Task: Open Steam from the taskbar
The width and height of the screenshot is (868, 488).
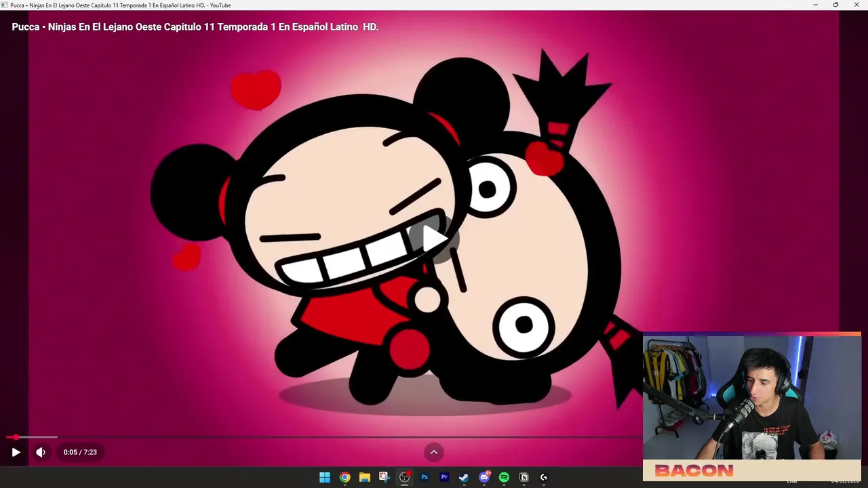Action: (464, 477)
